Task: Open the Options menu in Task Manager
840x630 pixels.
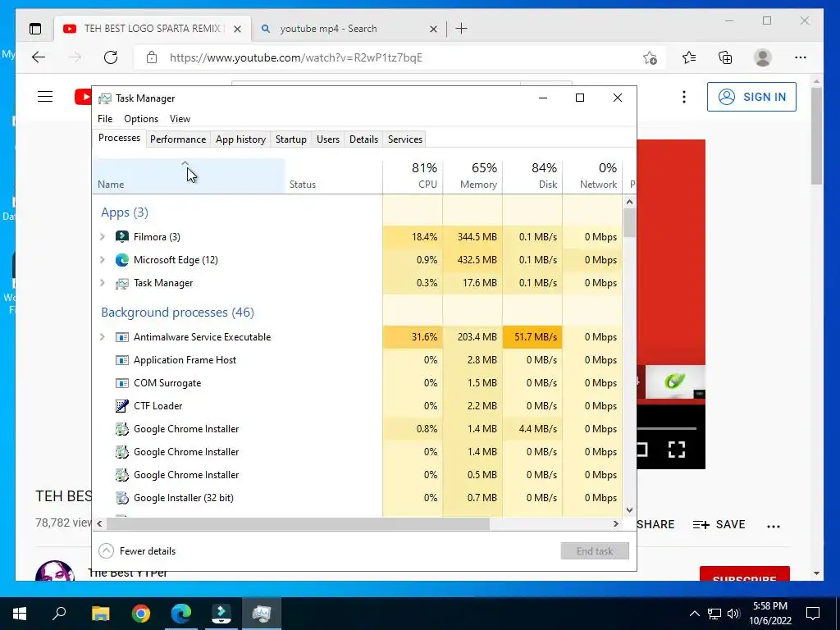Action: 141,119
